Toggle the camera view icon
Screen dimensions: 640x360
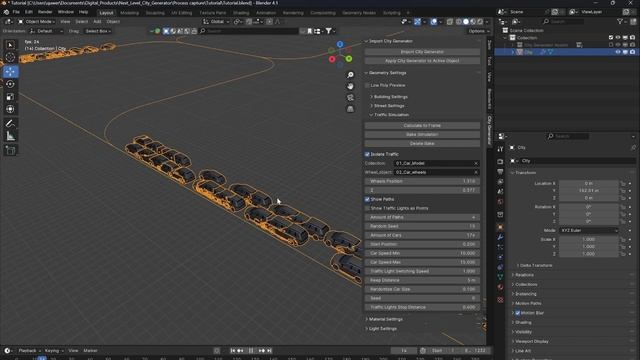coord(350,98)
